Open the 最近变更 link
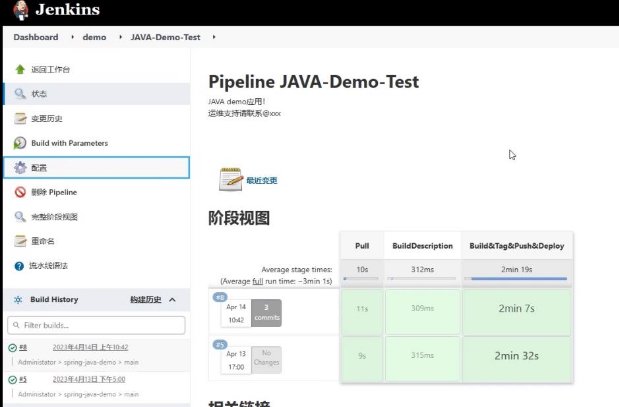619x407 pixels. pyautogui.click(x=261, y=181)
